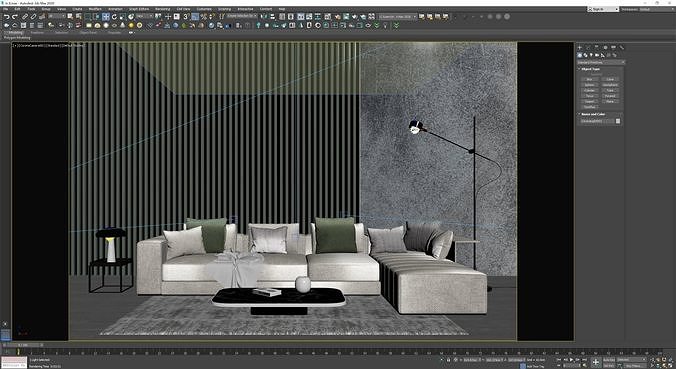The height and width of the screenshot is (369, 676).
Task: Toggle Spinner Snap
Action: tap(212, 16)
